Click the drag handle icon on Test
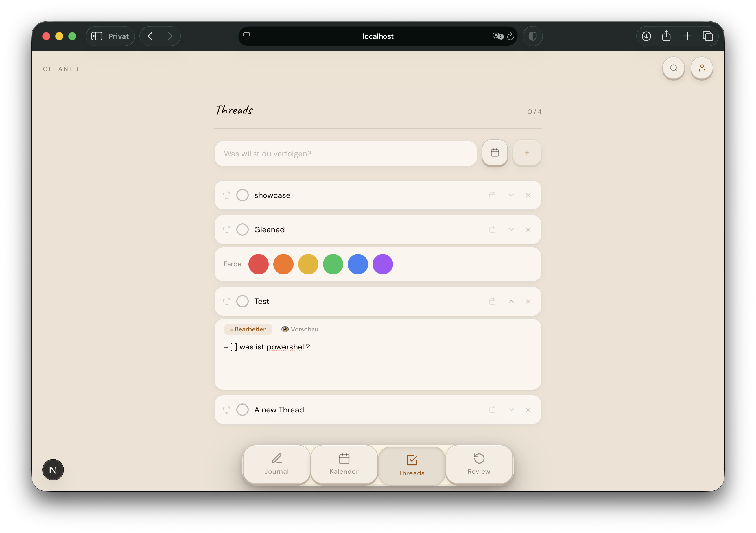Screen dimensions: 756x533 226,301
